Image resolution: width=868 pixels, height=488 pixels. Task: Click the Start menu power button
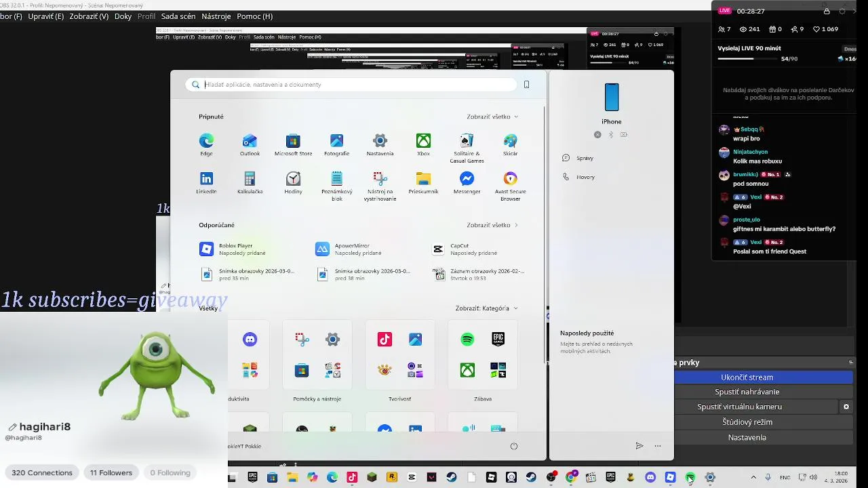tap(513, 446)
